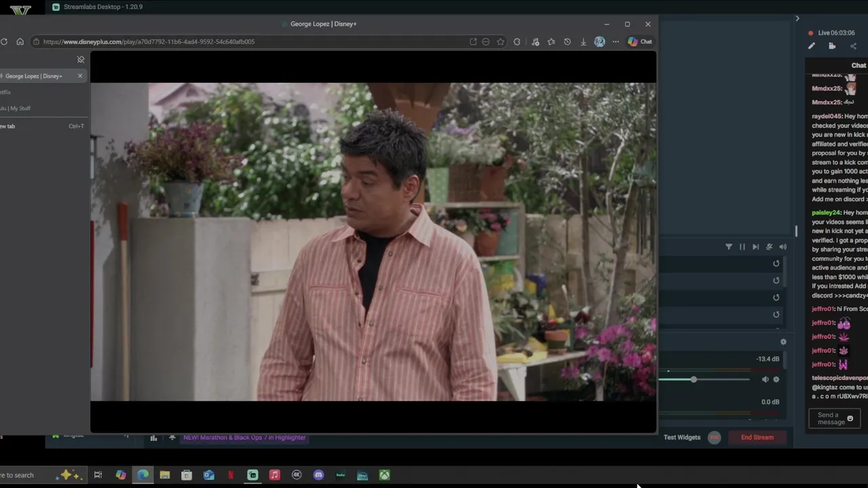The image size is (868, 488).
Task: Open browser History clock icon
Action: tap(567, 41)
